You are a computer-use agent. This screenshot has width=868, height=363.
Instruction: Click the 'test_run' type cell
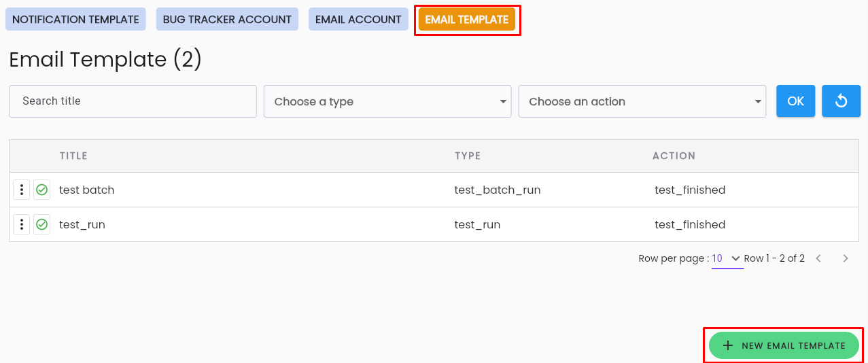[x=477, y=224]
